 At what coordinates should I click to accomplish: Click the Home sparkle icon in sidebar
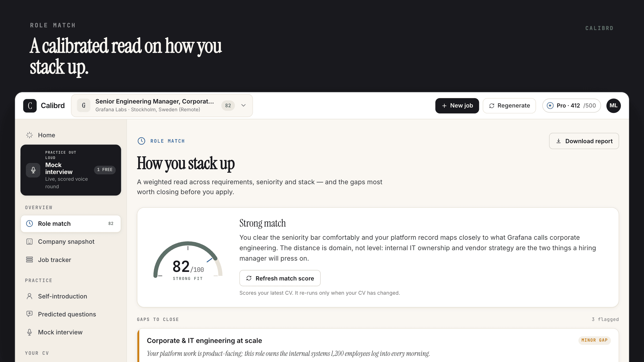tap(30, 135)
